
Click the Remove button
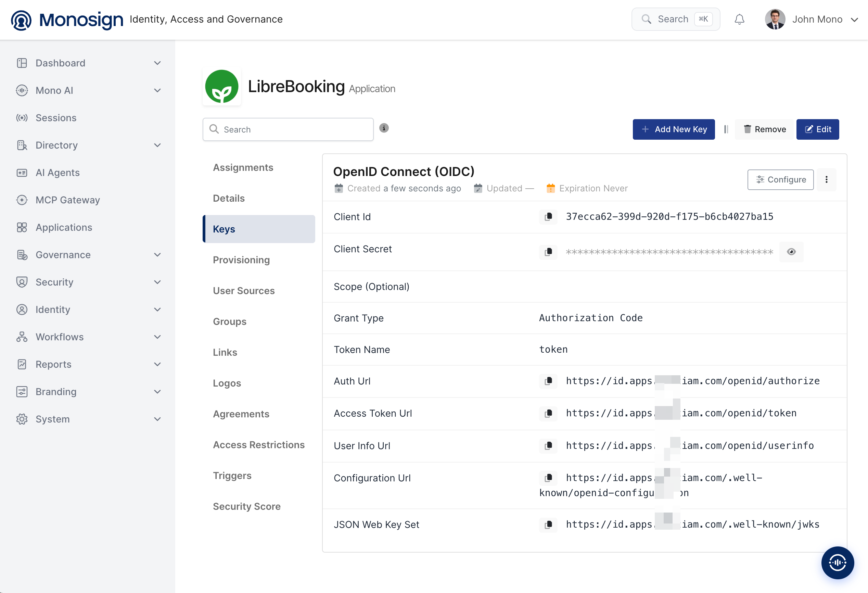pos(764,129)
